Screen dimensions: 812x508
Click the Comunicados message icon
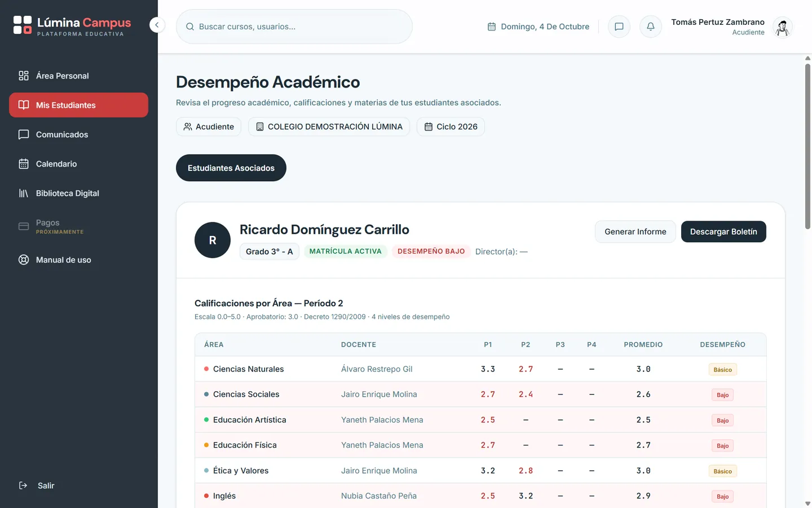point(24,134)
